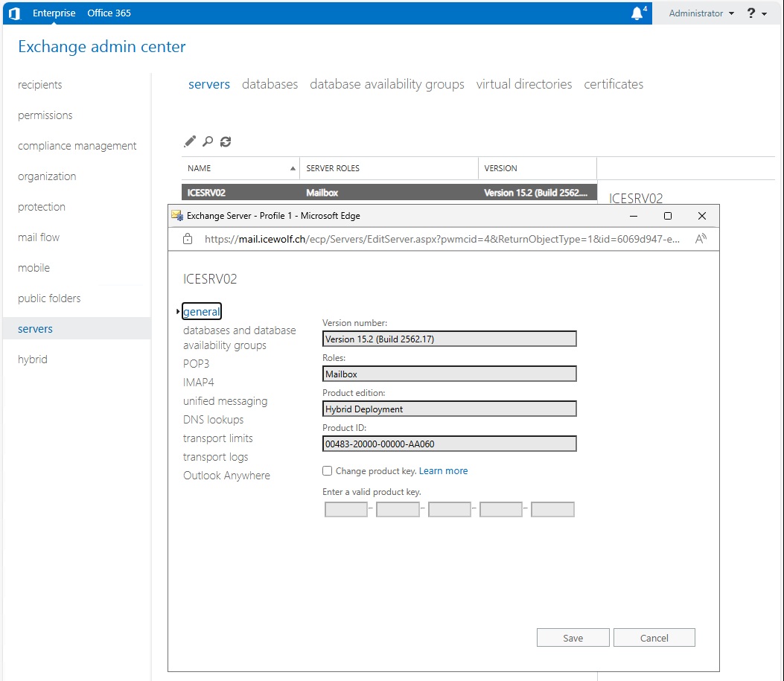Open the Outlook Anywhere section
784x681 pixels.
point(226,476)
